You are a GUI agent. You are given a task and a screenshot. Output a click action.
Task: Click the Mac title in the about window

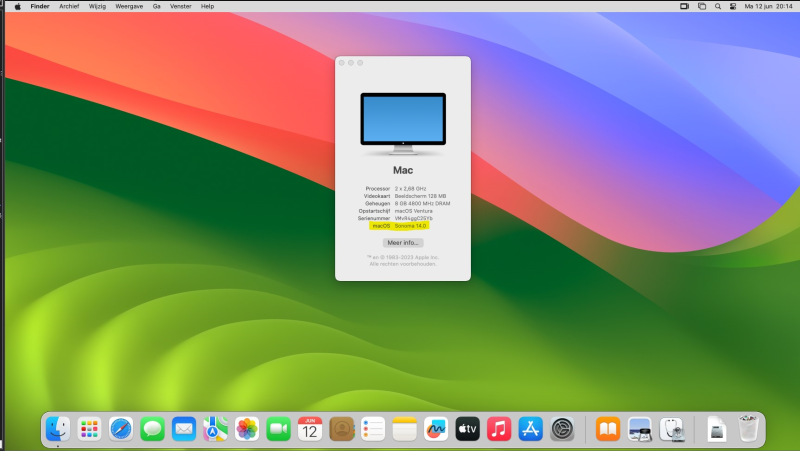pos(403,170)
